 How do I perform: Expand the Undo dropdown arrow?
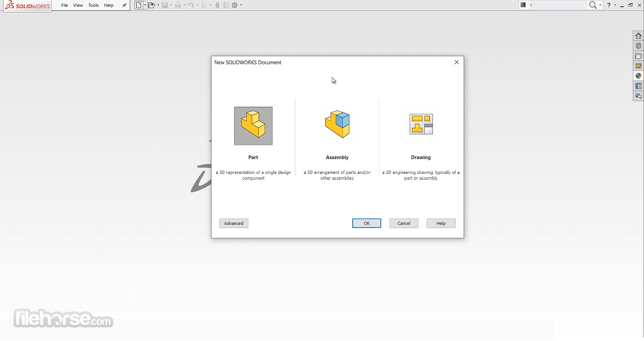tap(197, 5)
